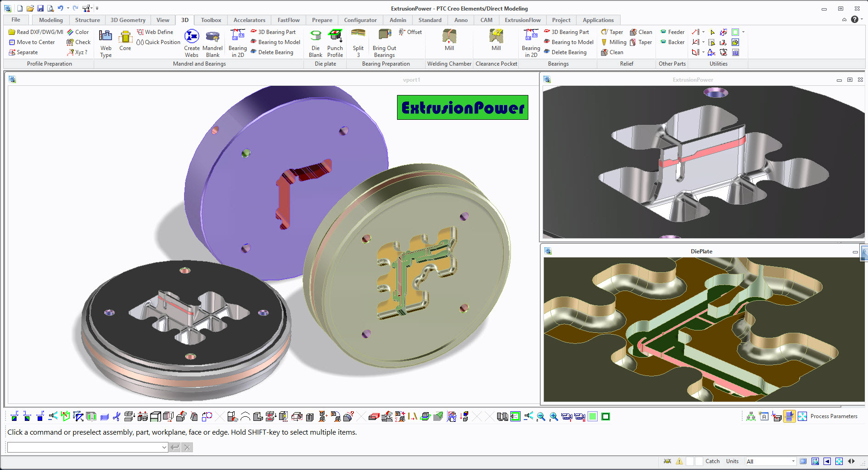Click the Undo icon in quick access toolbar
This screenshot has height=470, width=868.
(x=60, y=8)
